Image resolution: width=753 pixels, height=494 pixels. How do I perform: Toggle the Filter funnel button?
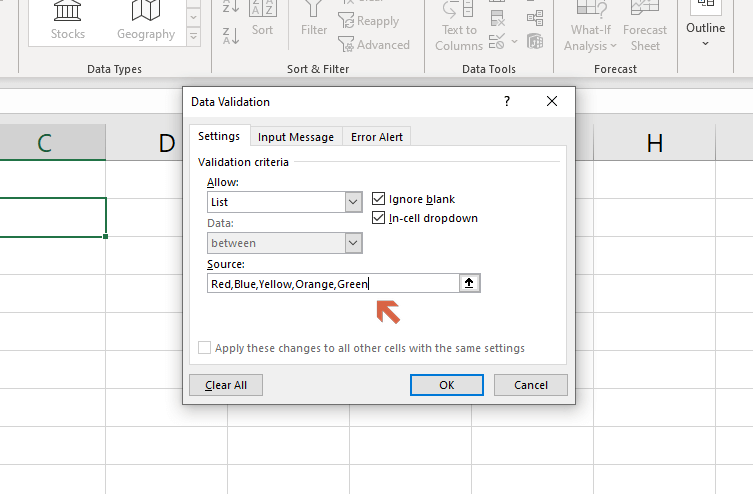pos(314,20)
